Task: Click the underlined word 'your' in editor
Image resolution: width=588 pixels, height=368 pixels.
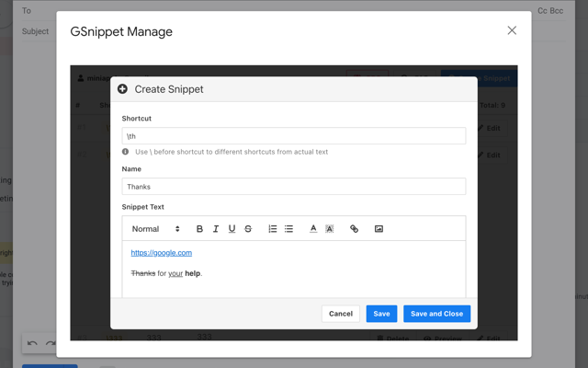Action: (x=175, y=273)
